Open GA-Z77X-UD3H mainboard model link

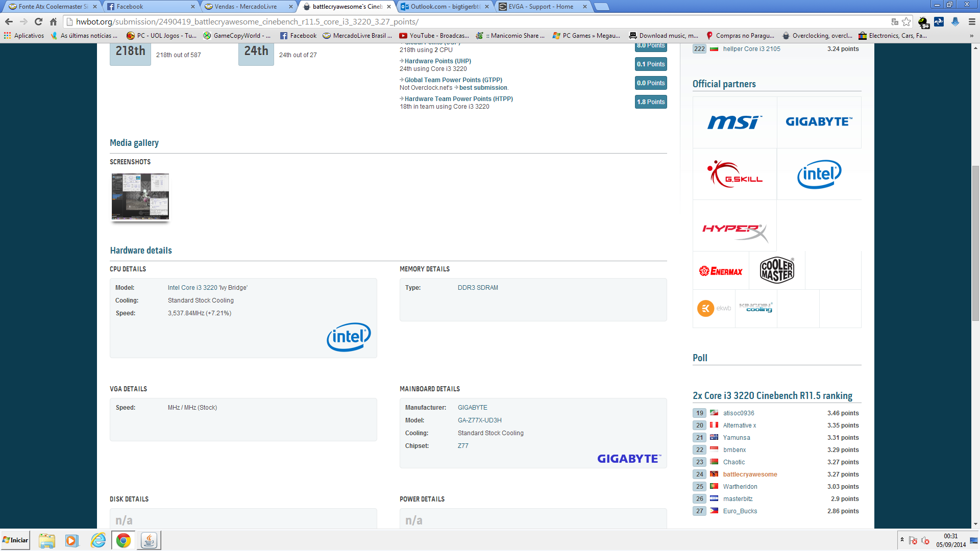(x=479, y=420)
